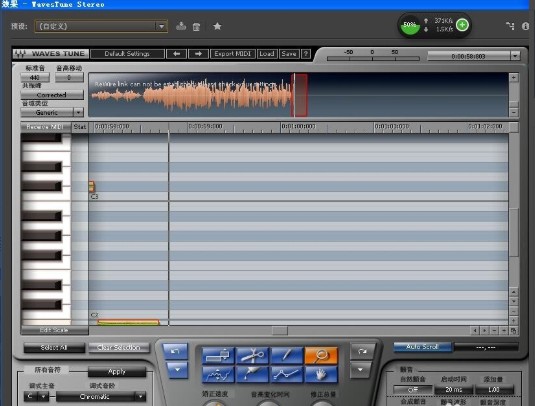This screenshot has width=535, height=406.
Task: Click the next preset right arrow
Action: [x=198, y=54]
